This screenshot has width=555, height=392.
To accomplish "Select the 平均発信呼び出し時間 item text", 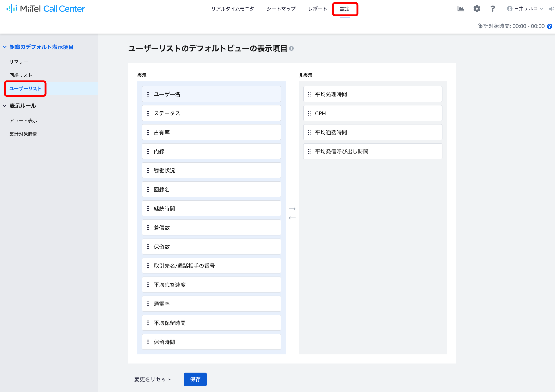I will 342,152.
